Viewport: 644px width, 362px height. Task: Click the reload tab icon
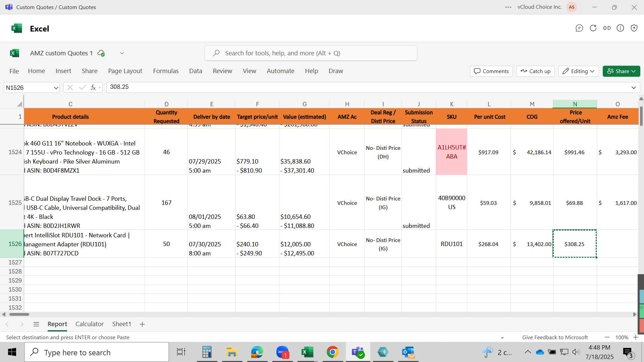point(593,28)
